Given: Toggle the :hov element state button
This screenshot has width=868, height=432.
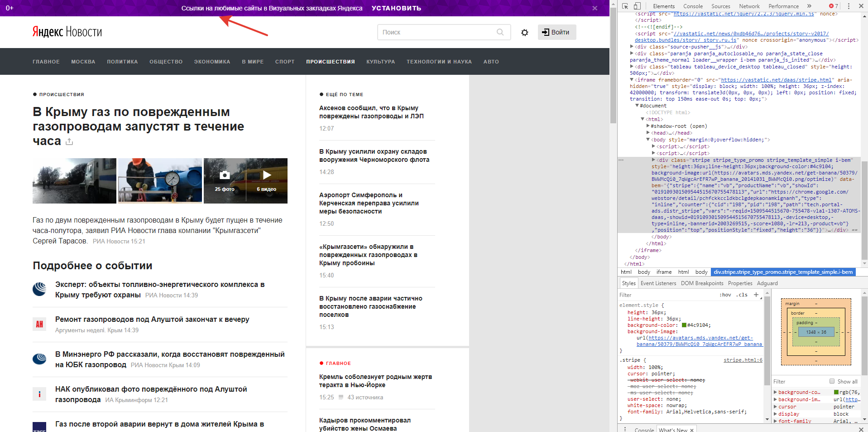Looking at the screenshot, I should tap(725, 295).
